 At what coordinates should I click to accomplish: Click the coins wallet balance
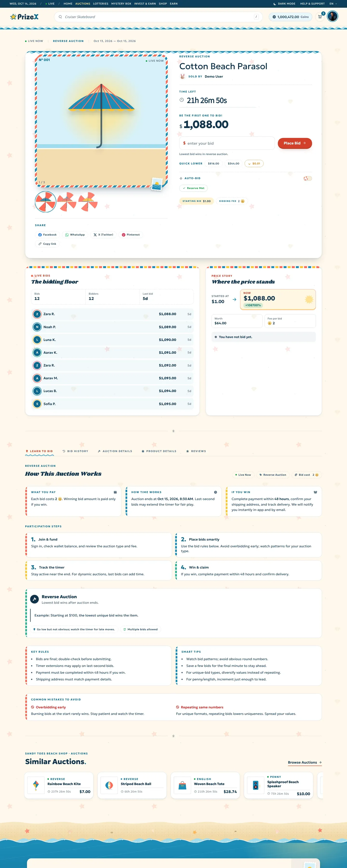coord(290,17)
